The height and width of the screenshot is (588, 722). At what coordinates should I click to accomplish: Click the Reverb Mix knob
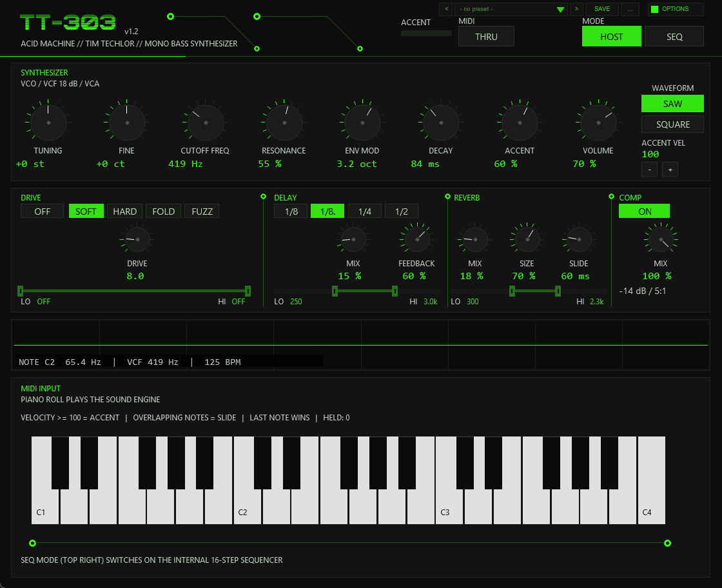(474, 239)
